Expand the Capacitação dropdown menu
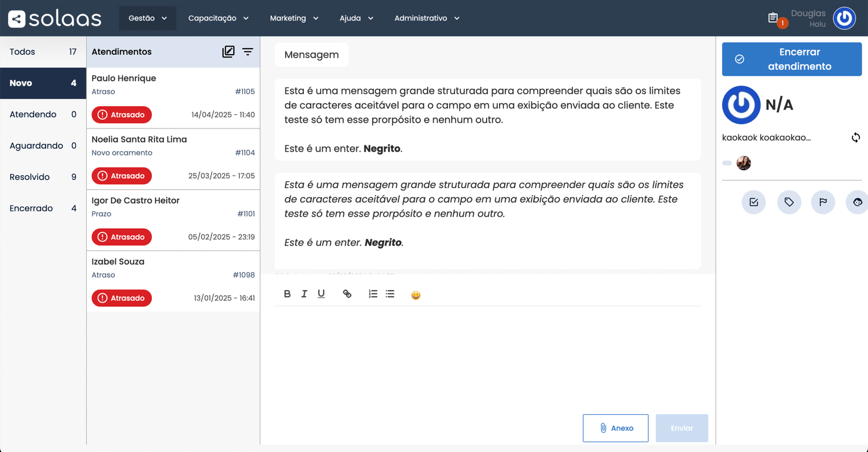The image size is (868, 452). (x=218, y=18)
